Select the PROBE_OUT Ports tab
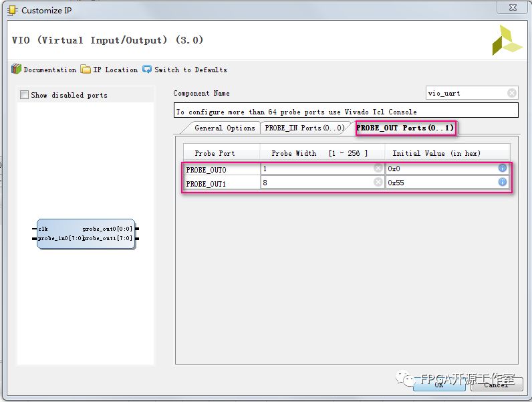 (x=404, y=128)
